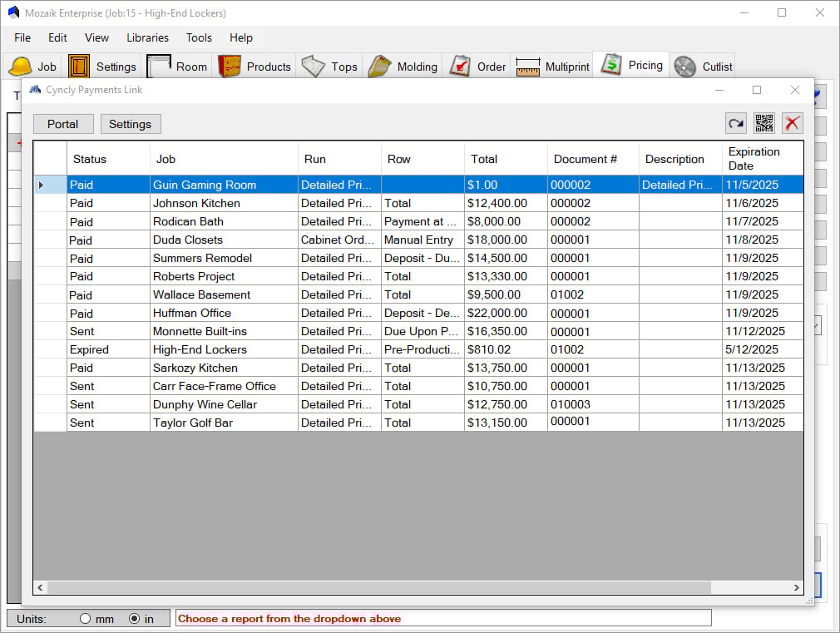Open the Libraries menu

pyautogui.click(x=147, y=37)
